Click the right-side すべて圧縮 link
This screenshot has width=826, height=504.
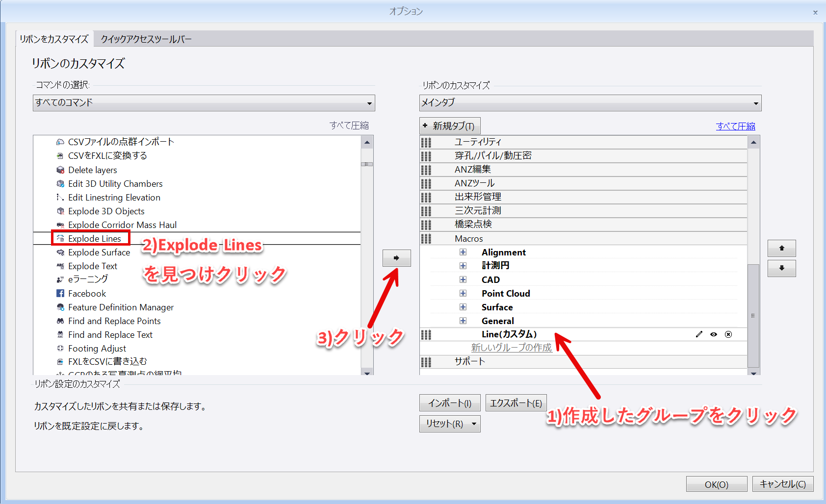(x=735, y=126)
